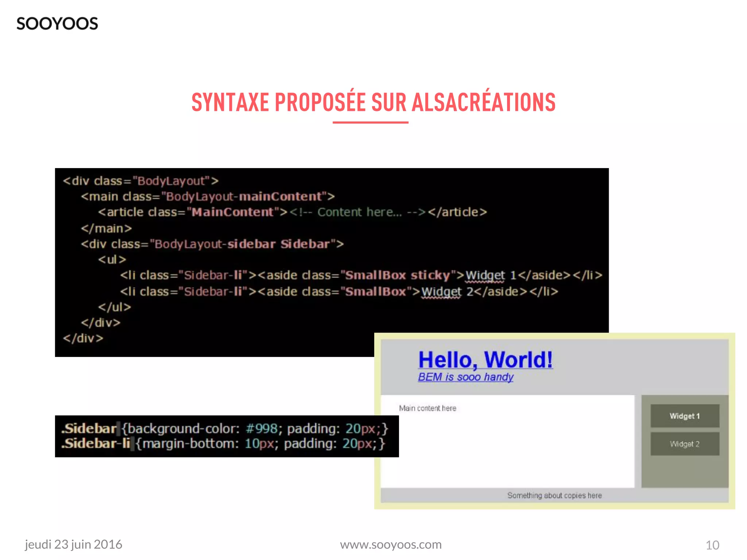The image size is (747, 560).
Task: Click the main BodyLayout-mainContent code line
Action: pos(208,197)
